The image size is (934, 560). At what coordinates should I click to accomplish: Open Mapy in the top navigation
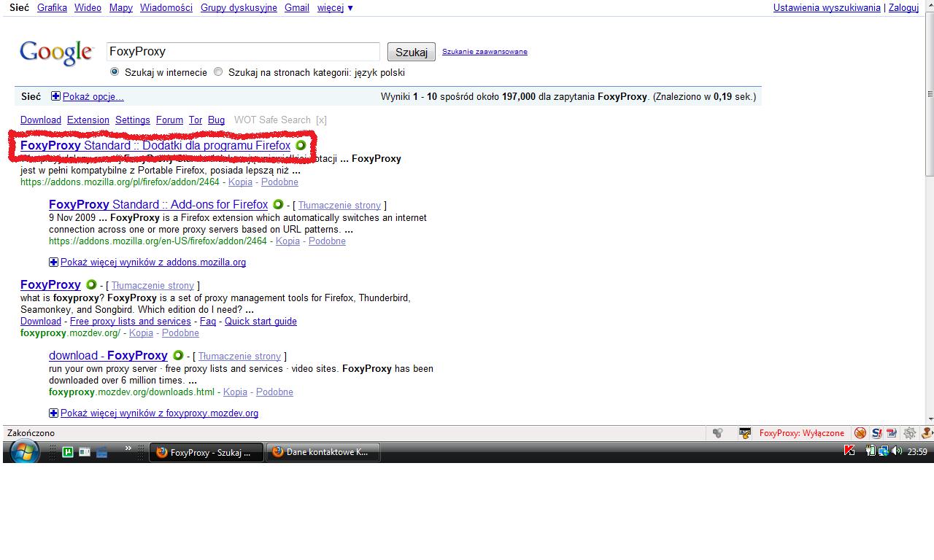(121, 7)
